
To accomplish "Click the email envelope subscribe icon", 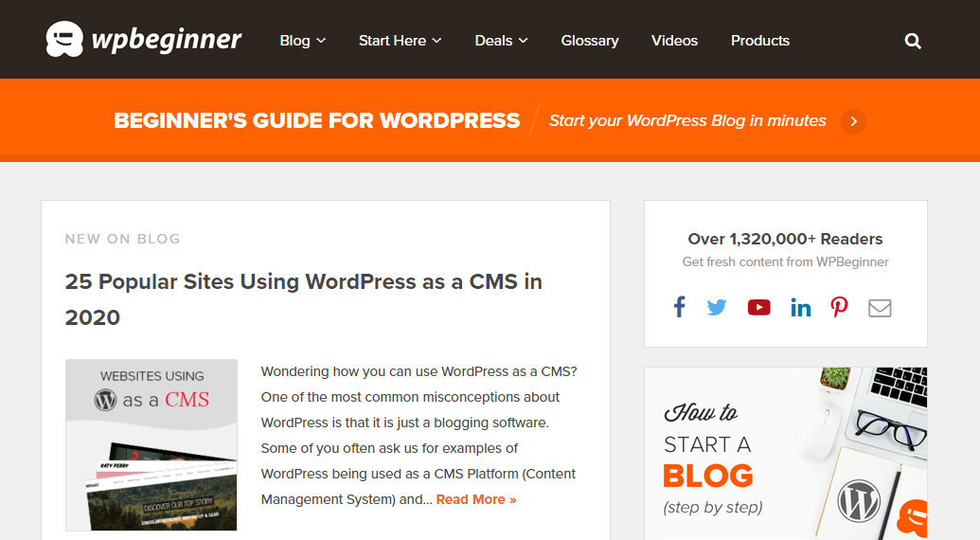I will click(x=880, y=307).
